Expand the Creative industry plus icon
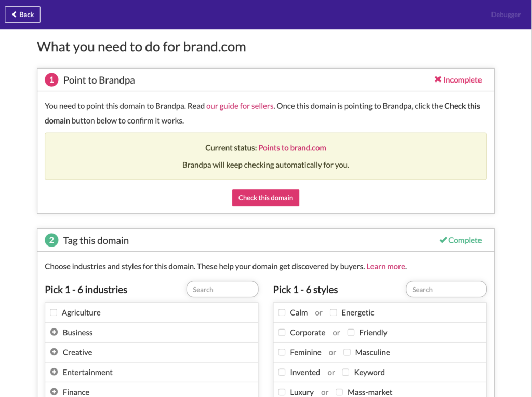 click(54, 352)
